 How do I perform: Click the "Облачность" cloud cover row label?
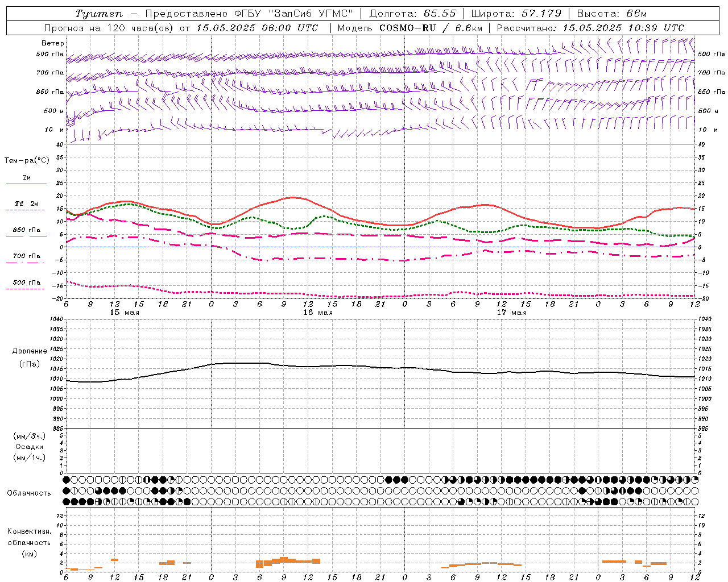[x=29, y=493]
